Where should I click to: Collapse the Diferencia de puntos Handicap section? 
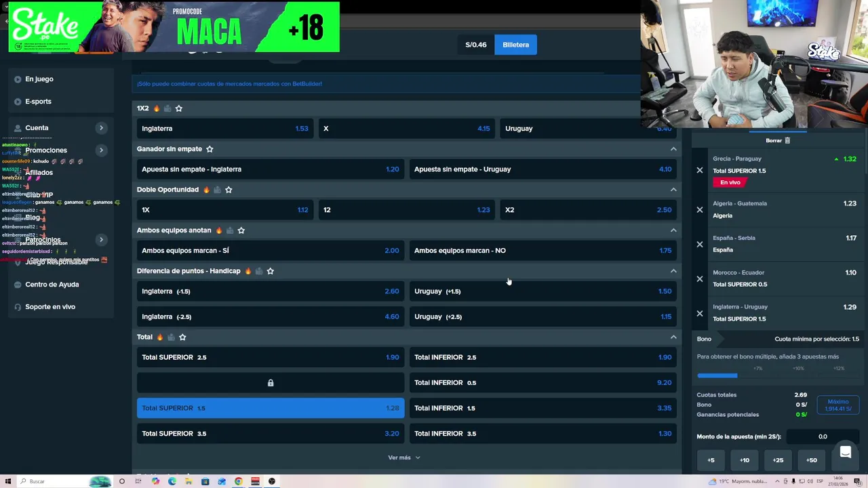coord(673,271)
